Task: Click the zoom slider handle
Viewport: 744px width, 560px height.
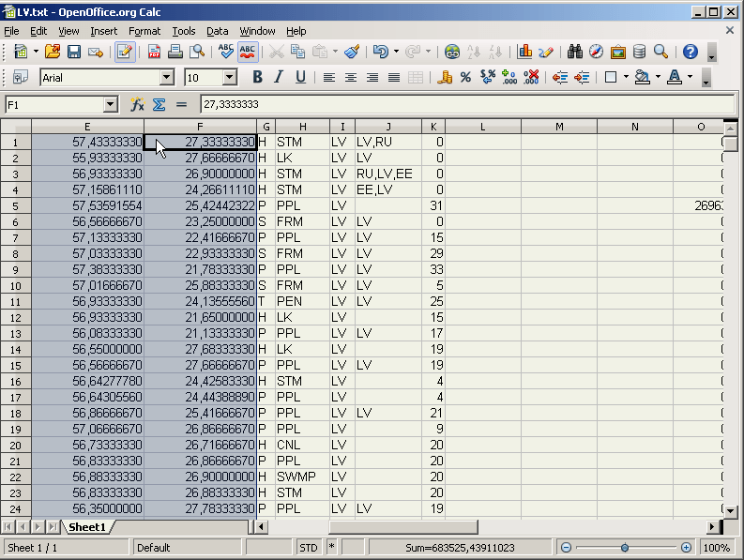Action: click(625, 548)
